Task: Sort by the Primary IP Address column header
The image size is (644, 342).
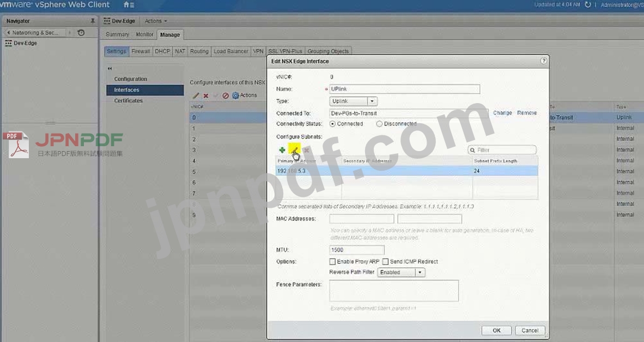Action: pyautogui.click(x=308, y=161)
